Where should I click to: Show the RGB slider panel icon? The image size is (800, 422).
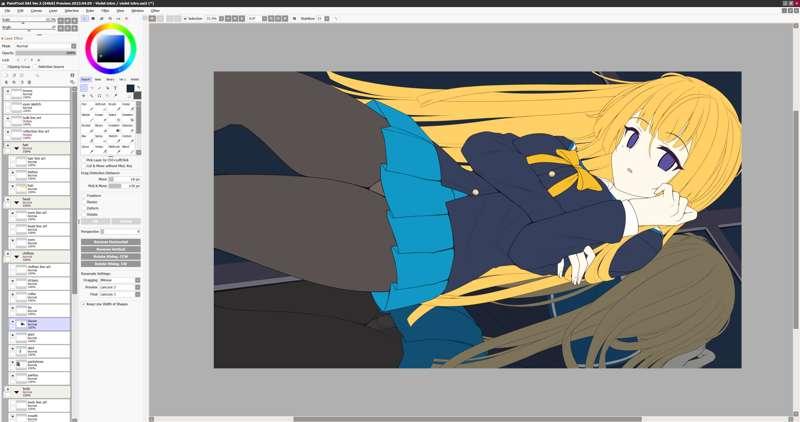93,18
